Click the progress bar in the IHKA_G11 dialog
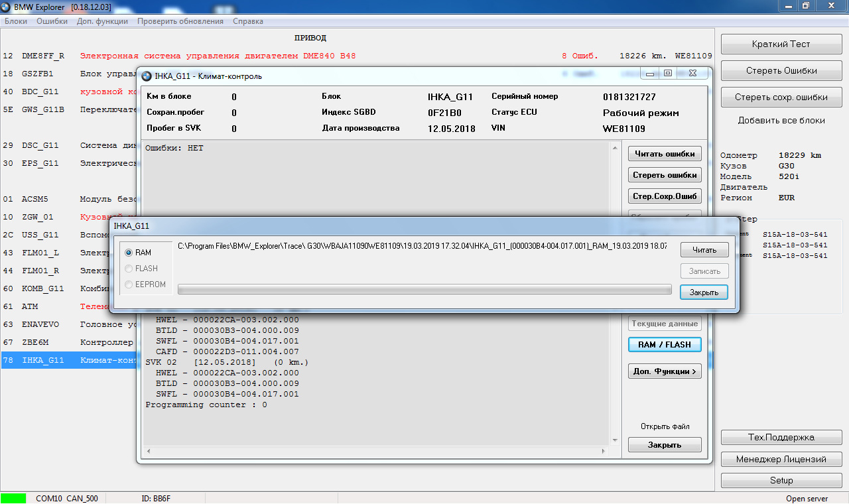 [x=424, y=289]
